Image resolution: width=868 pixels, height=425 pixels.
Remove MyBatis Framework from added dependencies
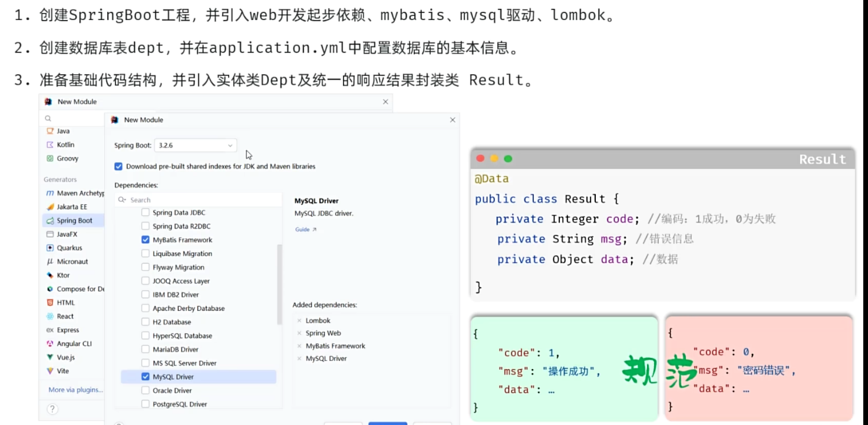click(x=299, y=346)
